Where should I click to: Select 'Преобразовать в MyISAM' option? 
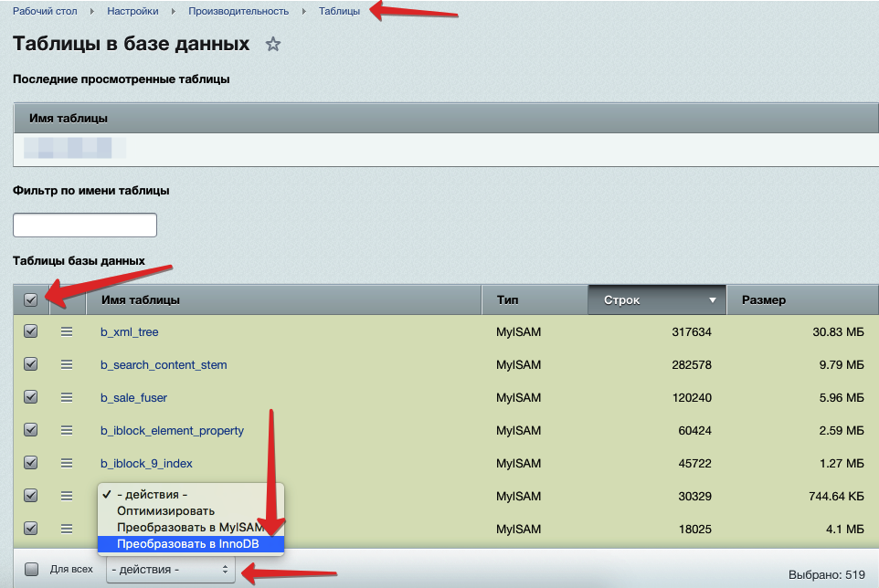pos(189,528)
